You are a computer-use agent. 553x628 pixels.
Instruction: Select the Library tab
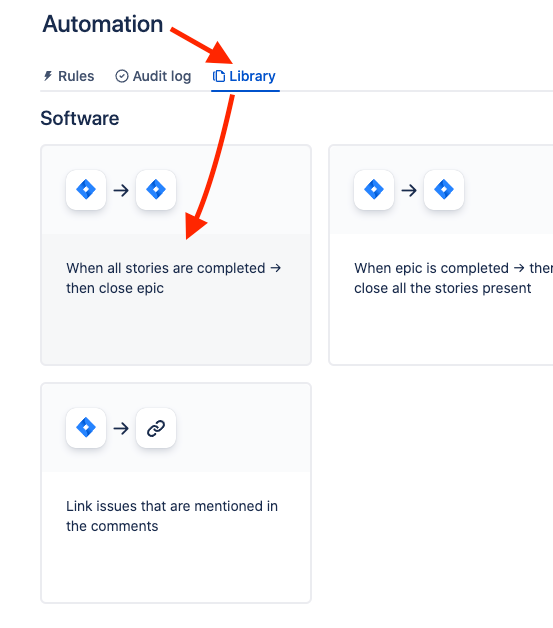pyautogui.click(x=245, y=76)
